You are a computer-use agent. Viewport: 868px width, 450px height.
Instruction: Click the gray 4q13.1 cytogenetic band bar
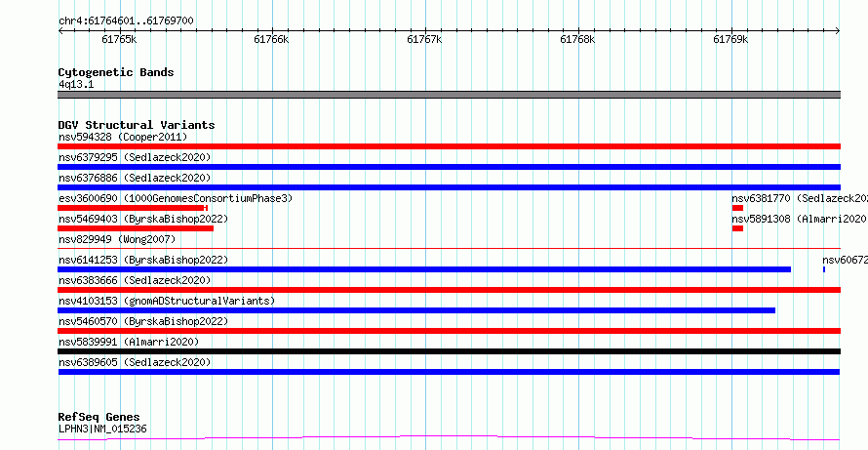coord(449,95)
